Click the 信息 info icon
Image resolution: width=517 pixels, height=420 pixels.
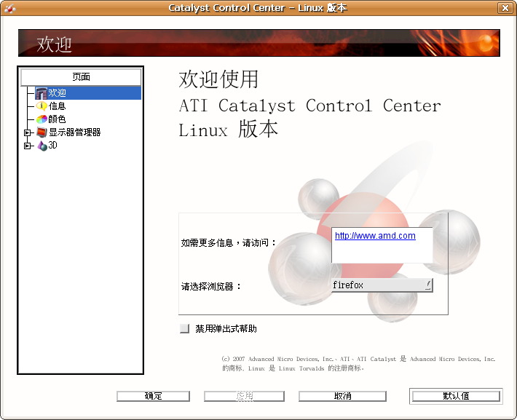[x=42, y=106]
